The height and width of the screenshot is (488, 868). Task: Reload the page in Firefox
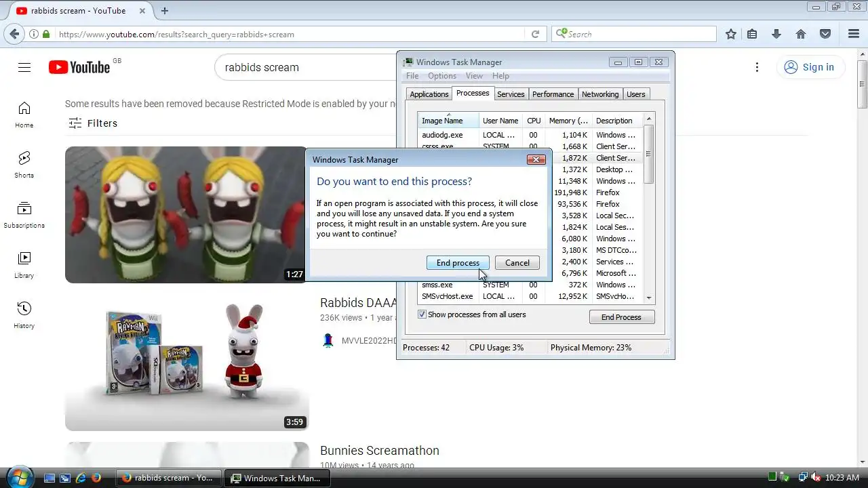(535, 34)
